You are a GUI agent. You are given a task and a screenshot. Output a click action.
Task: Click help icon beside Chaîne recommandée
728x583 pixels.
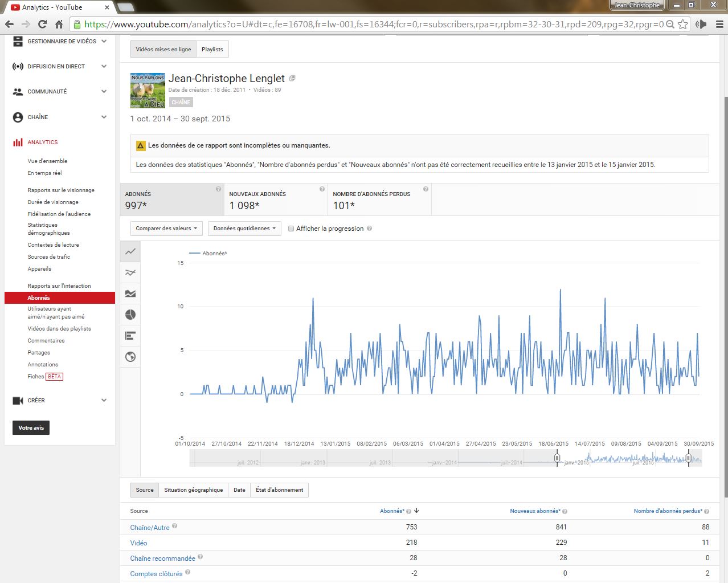200,557
